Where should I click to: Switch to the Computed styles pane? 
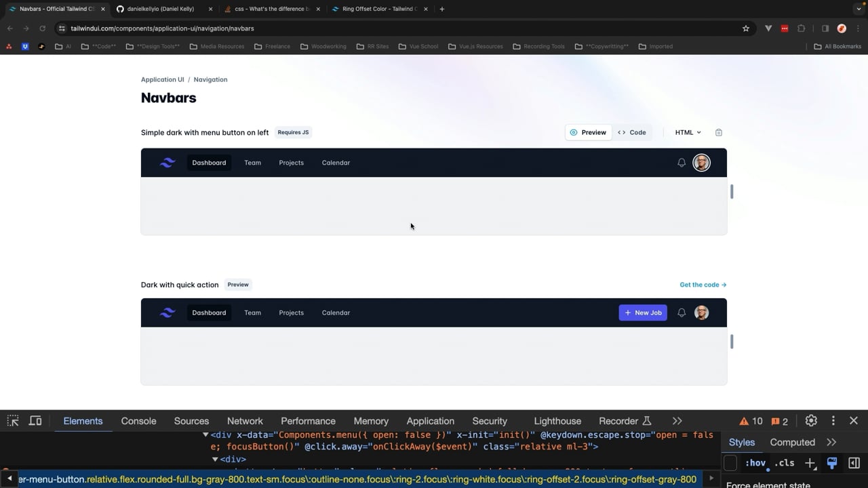(792, 442)
